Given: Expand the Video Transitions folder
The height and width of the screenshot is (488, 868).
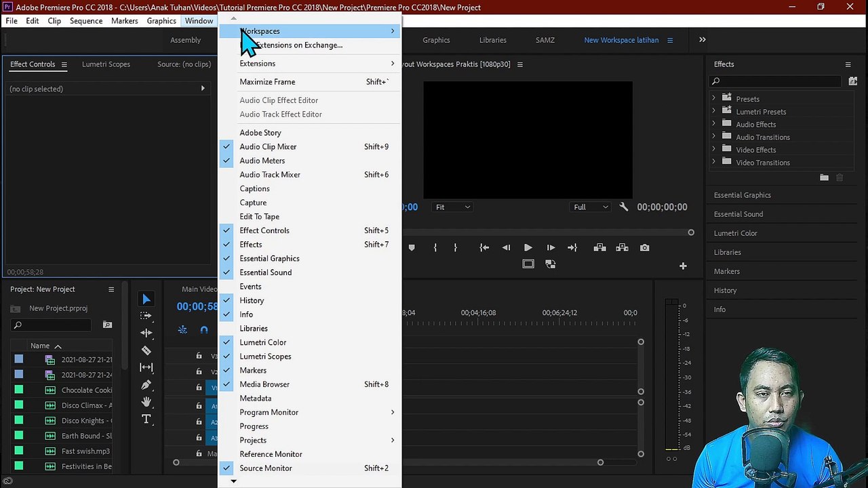Looking at the screenshot, I should coord(713,162).
